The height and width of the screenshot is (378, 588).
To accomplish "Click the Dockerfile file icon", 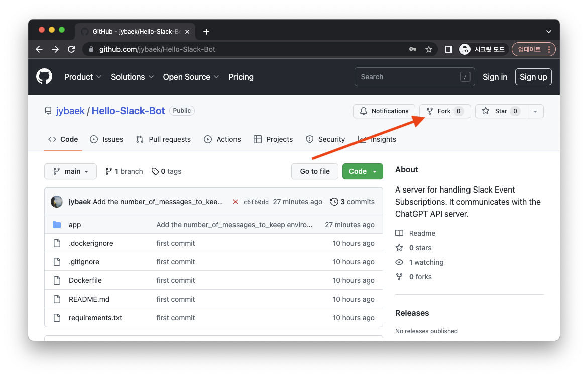I will pos(57,280).
